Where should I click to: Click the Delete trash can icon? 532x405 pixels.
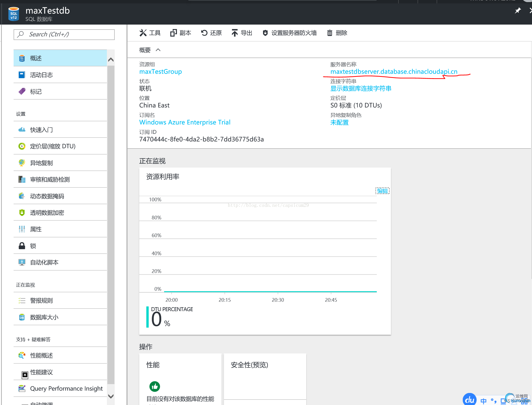pyautogui.click(x=330, y=33)
